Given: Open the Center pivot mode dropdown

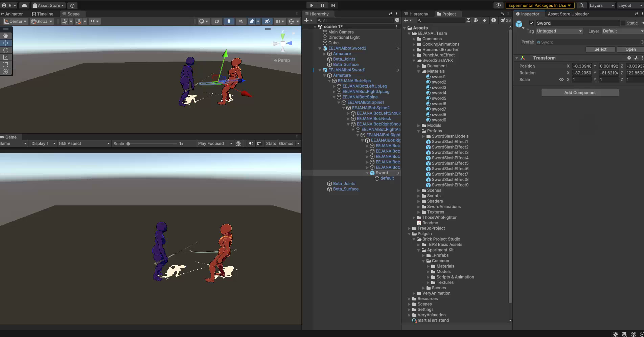Looking at the screenshot, I should click(x=15, y=21).
